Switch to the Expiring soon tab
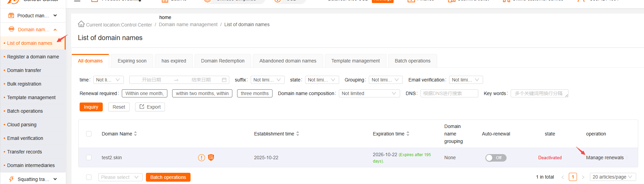The height and width of the screenshot is (184, 644). point(132,61)
